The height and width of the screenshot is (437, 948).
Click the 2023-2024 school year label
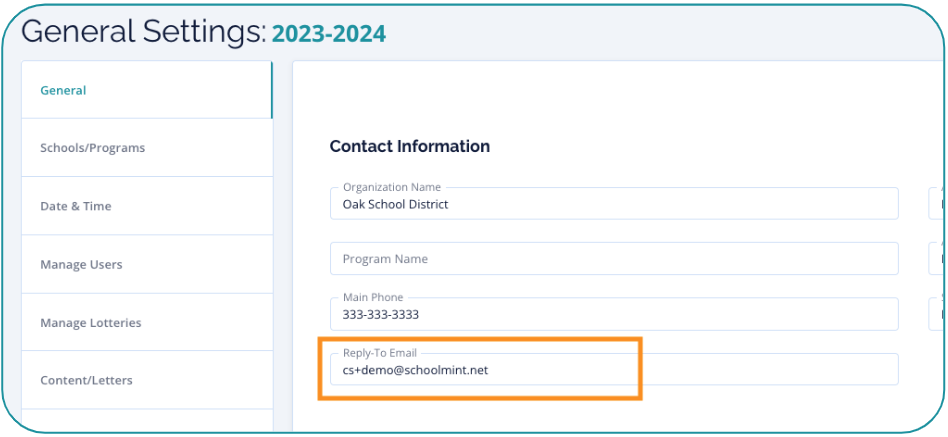(329, 34)
